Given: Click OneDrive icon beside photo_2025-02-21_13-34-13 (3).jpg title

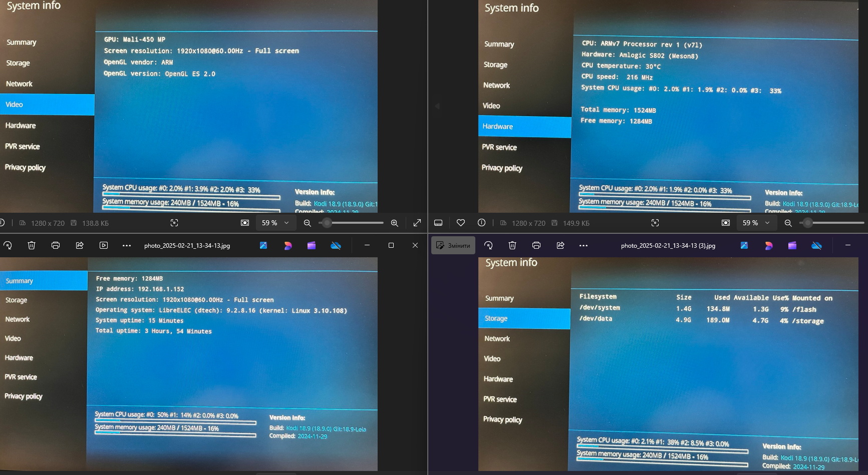Looking at the screenshot, I should [x=816, y=245].
